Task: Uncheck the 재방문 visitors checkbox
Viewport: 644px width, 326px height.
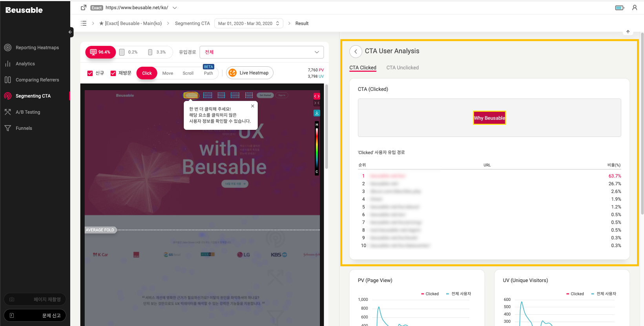Action: click(113, 73)
